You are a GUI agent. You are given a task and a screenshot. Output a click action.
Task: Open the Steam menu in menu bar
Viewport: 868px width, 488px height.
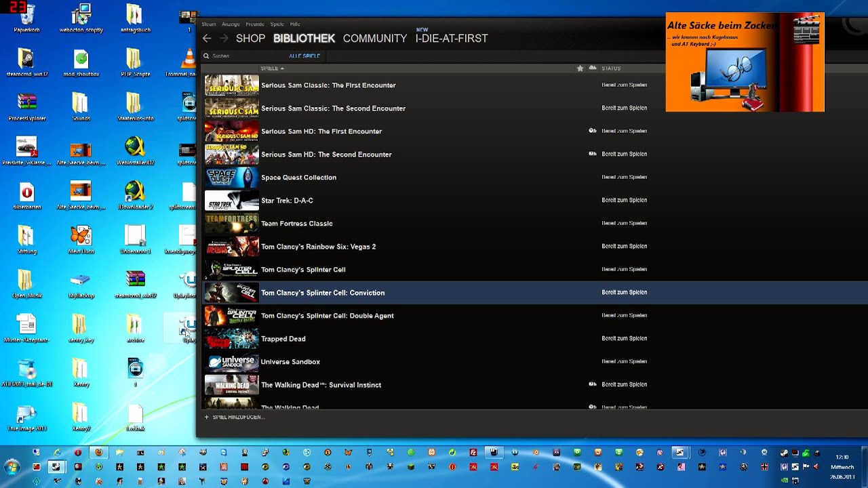pyautogui.click(x=209, y=24)
